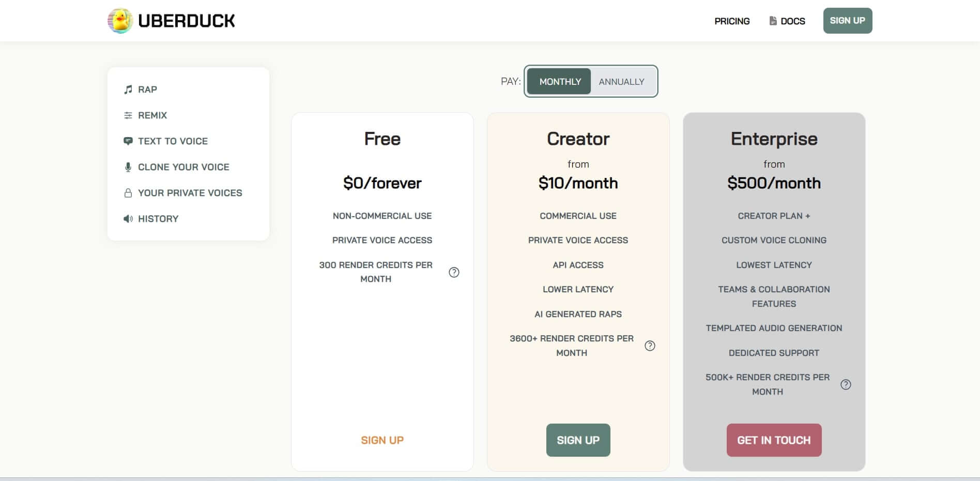The width and height of the screenshot is (980, 481).
Task: Click NON-COMMERCIAL USE in Free plan
Action: click(x=382, y=216)
